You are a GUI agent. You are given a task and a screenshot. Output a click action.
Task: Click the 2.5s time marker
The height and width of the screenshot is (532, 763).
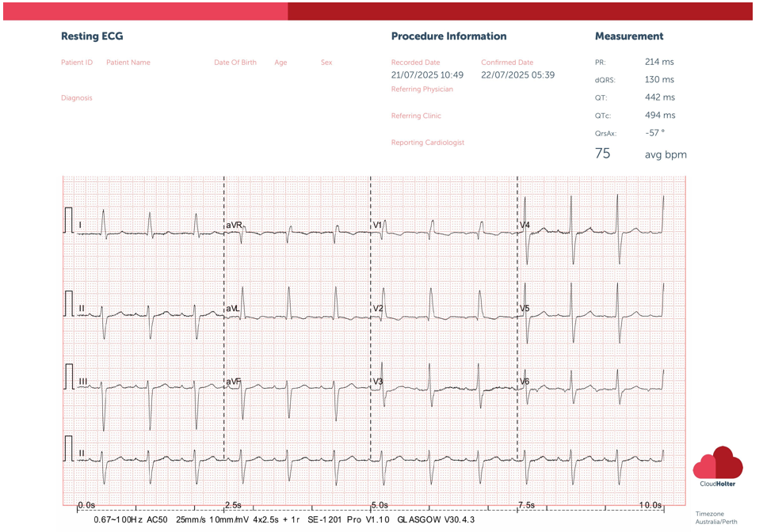point(233,505)
